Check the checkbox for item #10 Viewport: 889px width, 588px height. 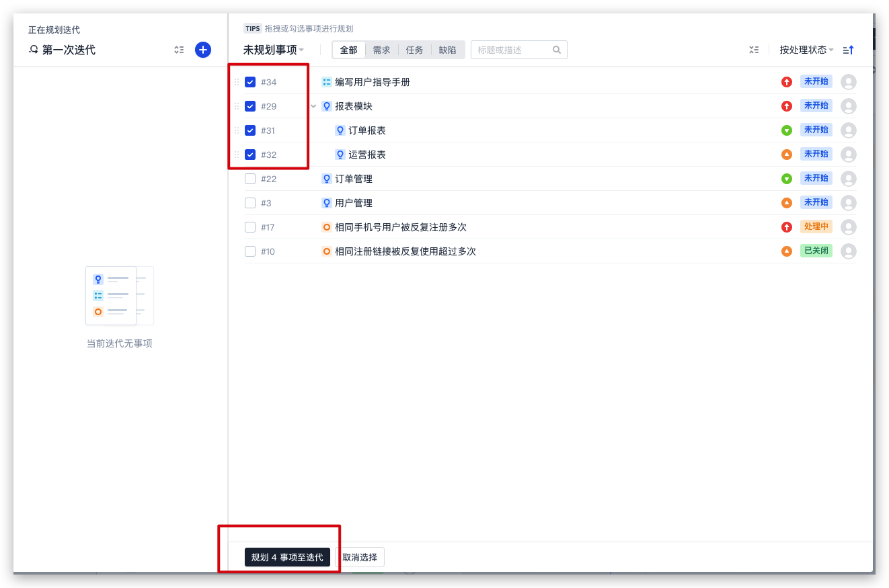pos(250,251)
